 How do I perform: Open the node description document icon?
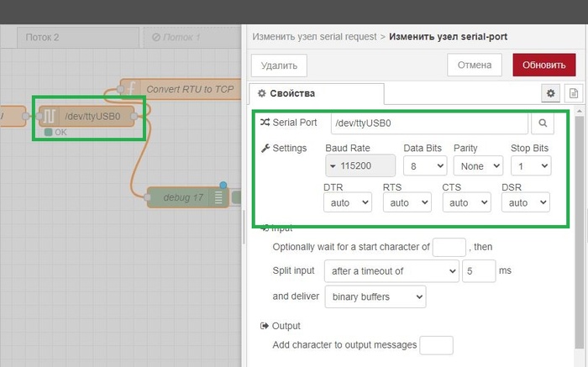(x=574, y=93)
